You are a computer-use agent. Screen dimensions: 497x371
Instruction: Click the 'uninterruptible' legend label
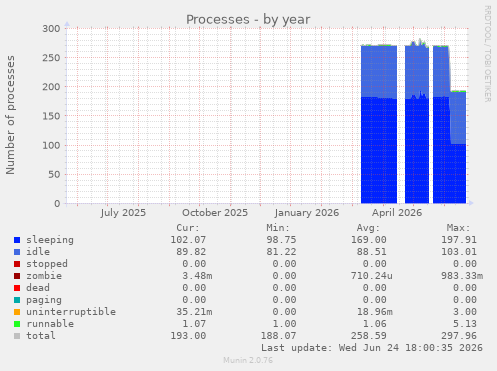click(71, 312)
